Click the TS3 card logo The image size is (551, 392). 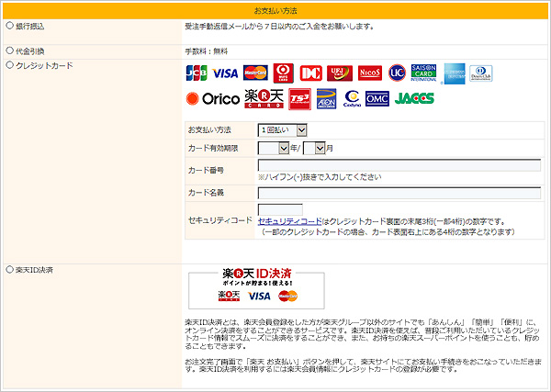(299, 99)
